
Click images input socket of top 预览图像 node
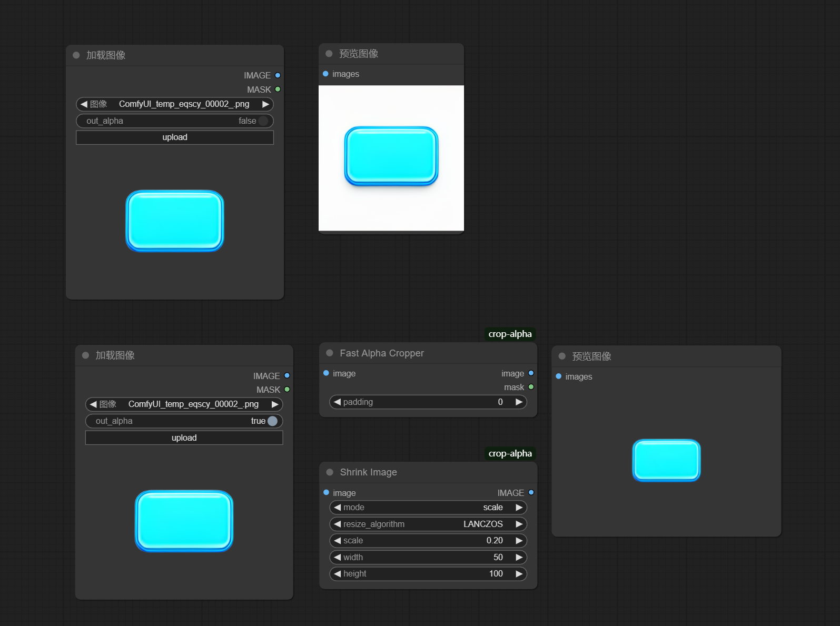325,74
